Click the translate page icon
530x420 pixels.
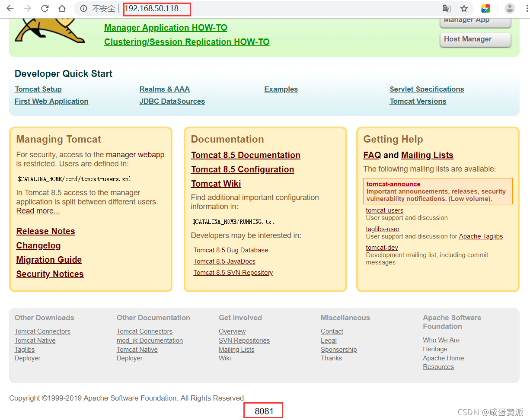pyautogui.click(x=447, y=8)
